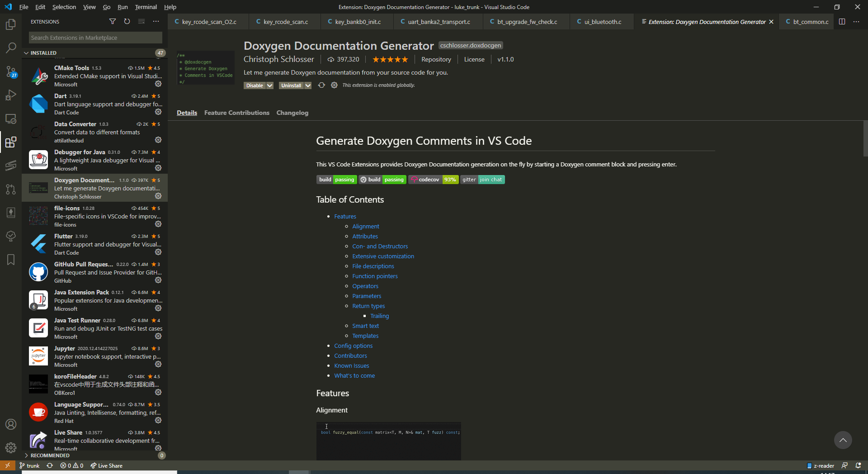The width and height of the screenshot is (868, 474).
Task: Open the Selection menu
Action: (64, 7)
